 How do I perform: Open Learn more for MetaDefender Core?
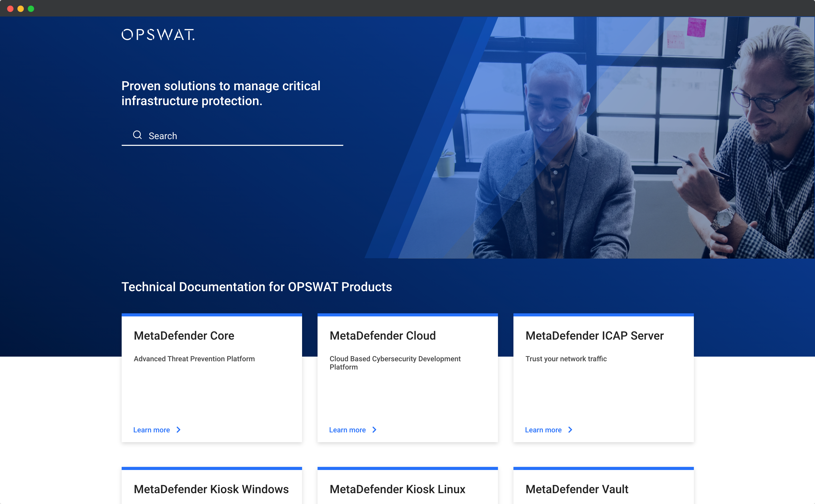(x=152, y=430)
